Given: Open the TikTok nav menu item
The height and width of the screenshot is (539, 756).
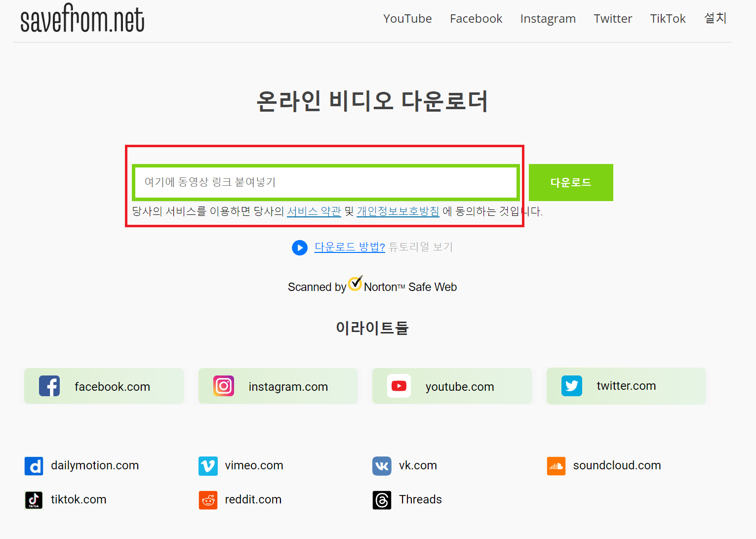Looking at the screenshot, I should tap(668, 19).
